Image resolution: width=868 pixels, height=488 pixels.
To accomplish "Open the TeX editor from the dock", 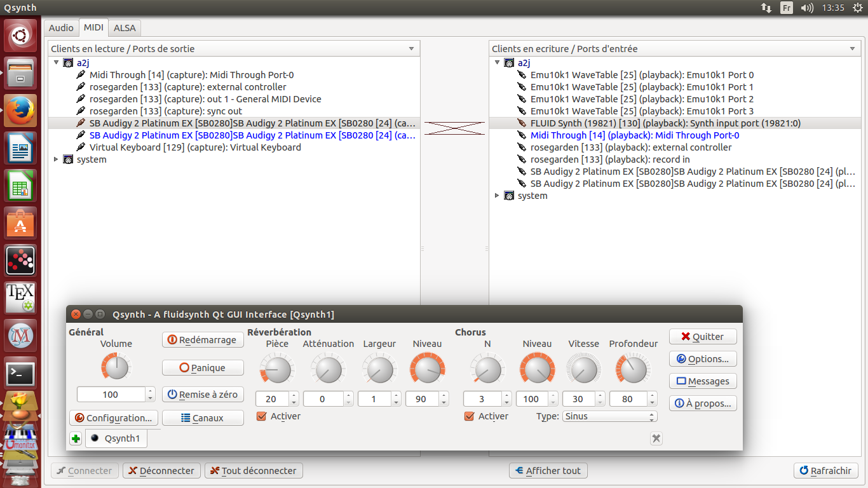I will 20,298.
